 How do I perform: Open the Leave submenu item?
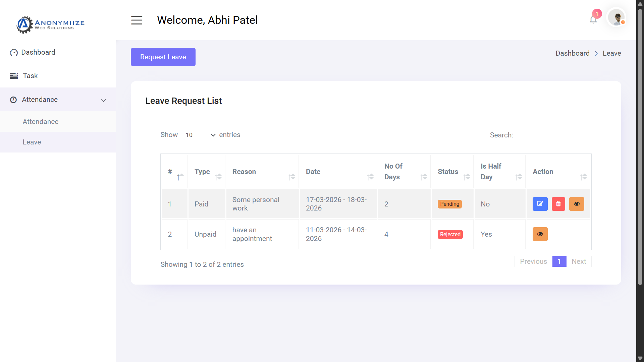pyautogui.click(x=58, y=142)
